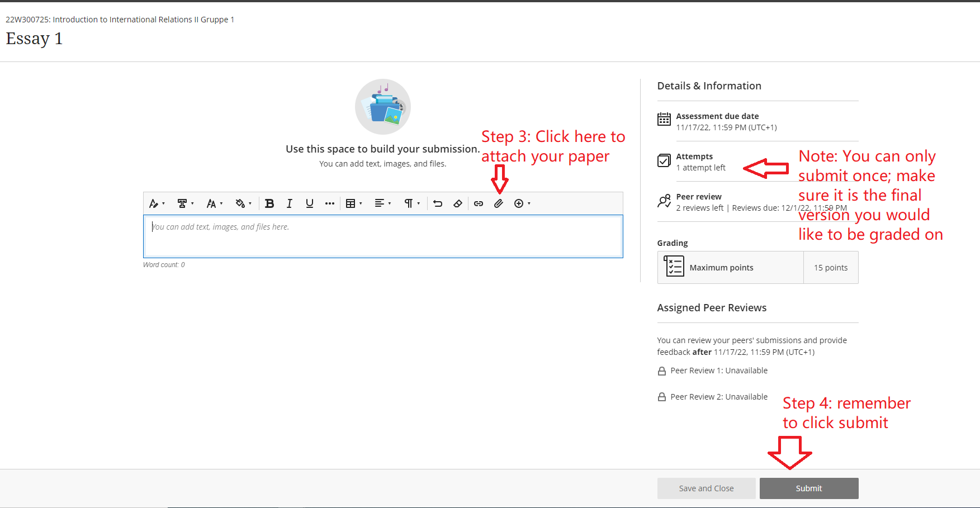Click the course title 22W300725 Introduction to International Relations

[x=120, y=20]
